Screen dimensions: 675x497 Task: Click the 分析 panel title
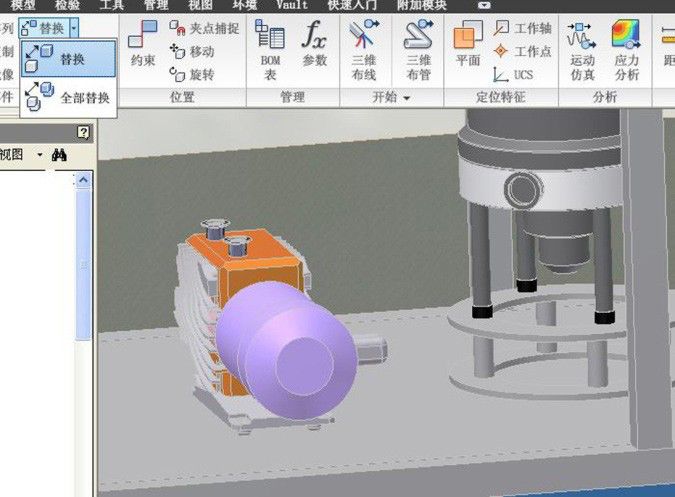coord(605,97)
